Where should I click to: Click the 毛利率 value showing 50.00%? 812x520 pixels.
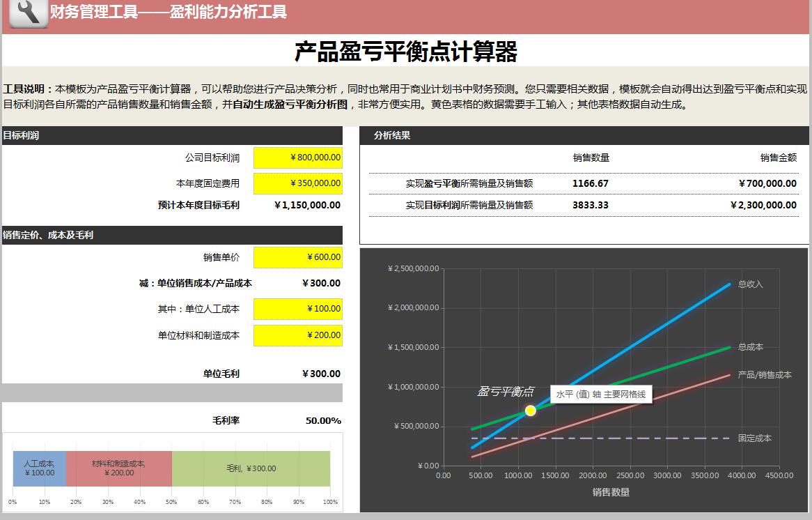pos(324,420)
